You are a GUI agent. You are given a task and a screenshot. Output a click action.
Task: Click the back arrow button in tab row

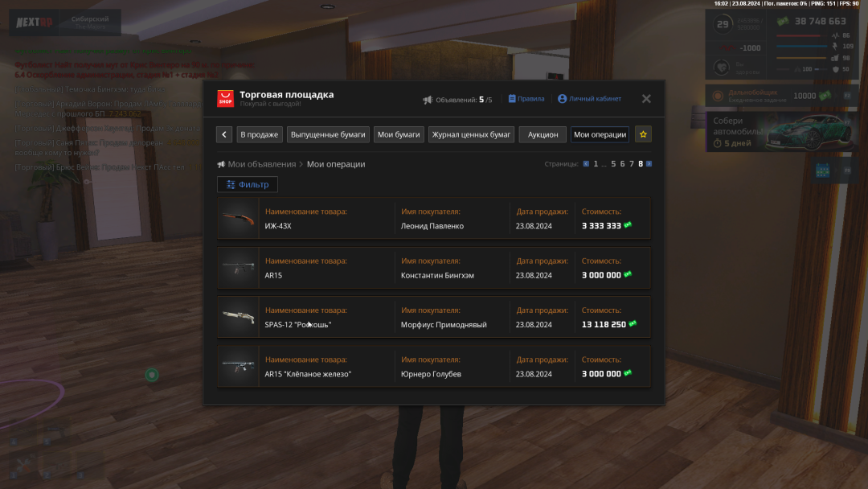pyautogui.click(x=225, y=134)
